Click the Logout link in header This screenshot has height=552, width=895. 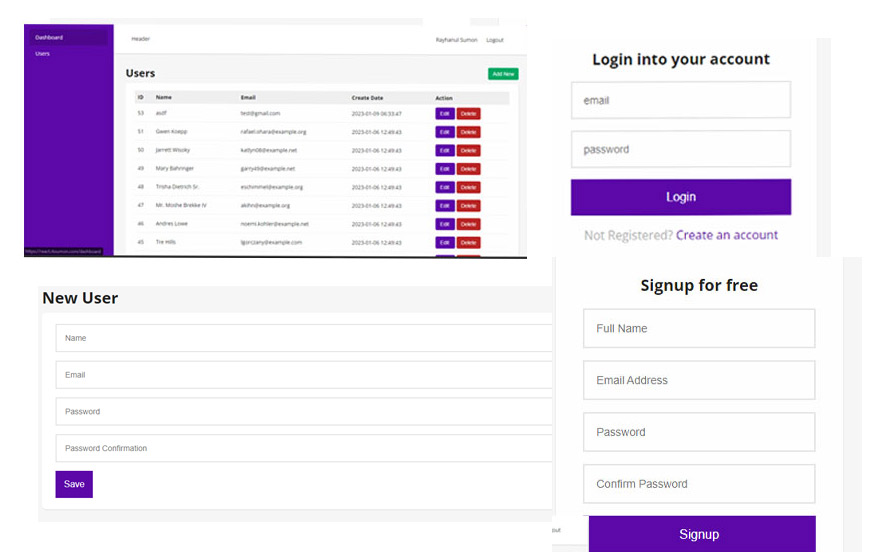coord(494,40)
